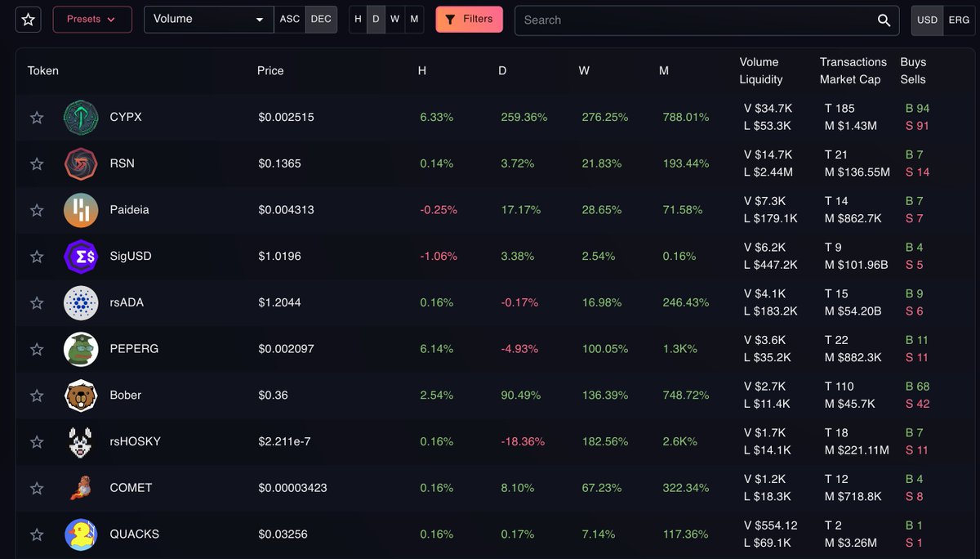Click the H column header
Image resolution: width=980 pixels, height=559 pixels.
pos(422,71)
